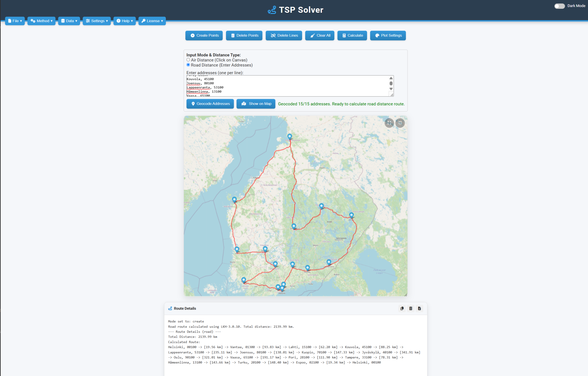Select Road Distance (Enter Addresses) radio
This screenshot has height=376, width=588.
pyautogui.click(x=188, y=65)
